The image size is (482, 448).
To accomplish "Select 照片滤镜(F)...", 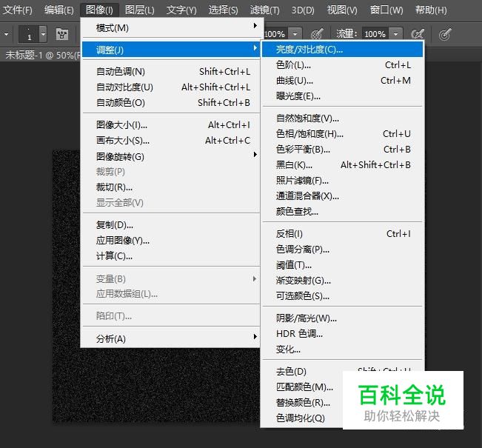I will (343, 181).
